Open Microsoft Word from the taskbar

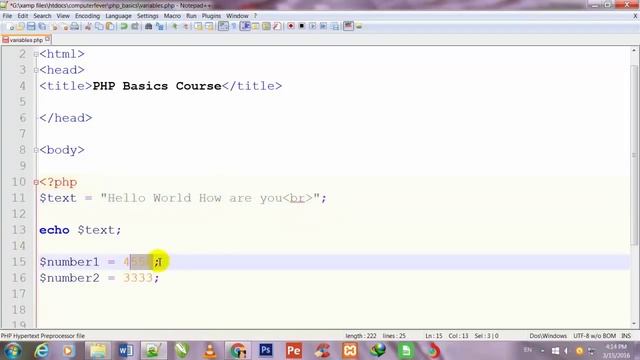pyautogui.click(x=126, y=351)
